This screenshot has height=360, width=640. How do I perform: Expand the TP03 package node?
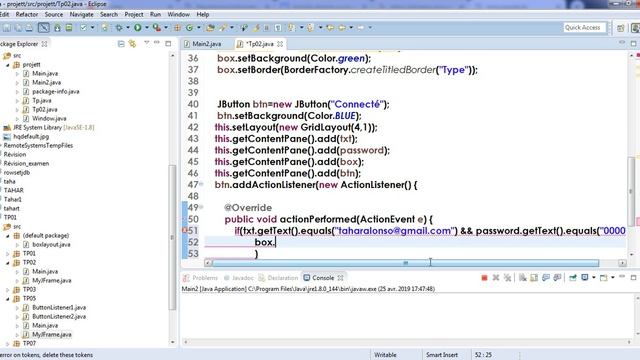point(8,289)
